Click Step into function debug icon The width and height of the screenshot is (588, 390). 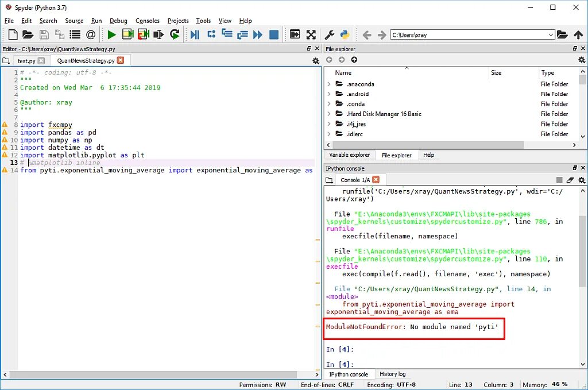[226, 34]
